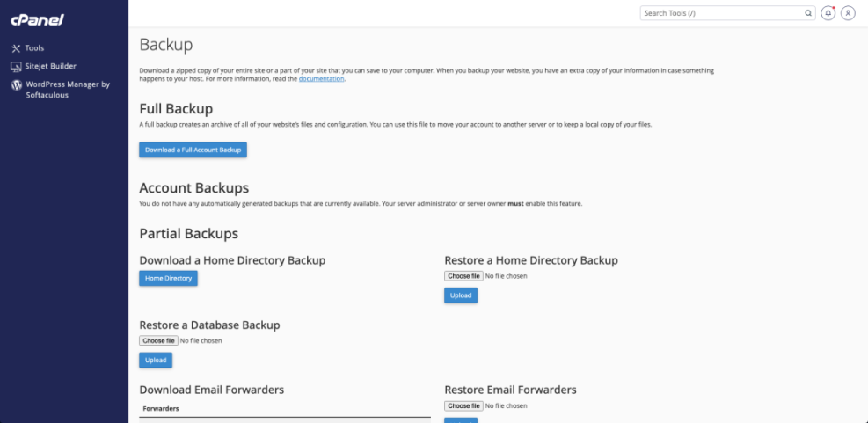Click Download a Full Account Backup
This screenshot has width=868, height=423.
tap(193, 150)
